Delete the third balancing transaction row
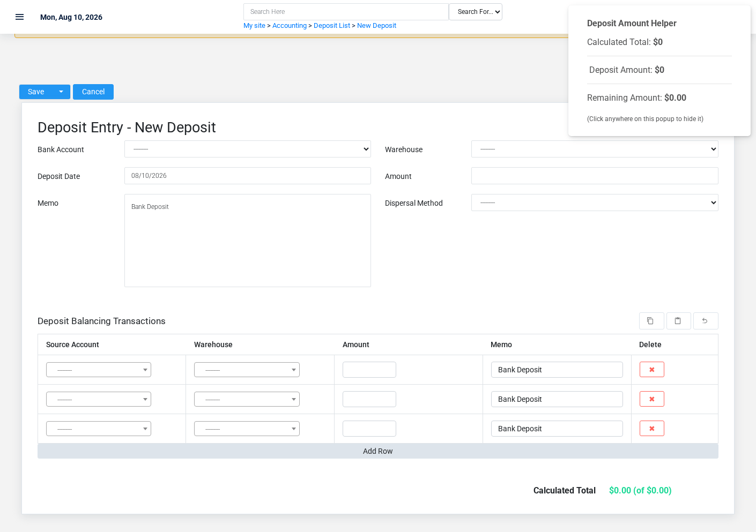 click(652, 429)
